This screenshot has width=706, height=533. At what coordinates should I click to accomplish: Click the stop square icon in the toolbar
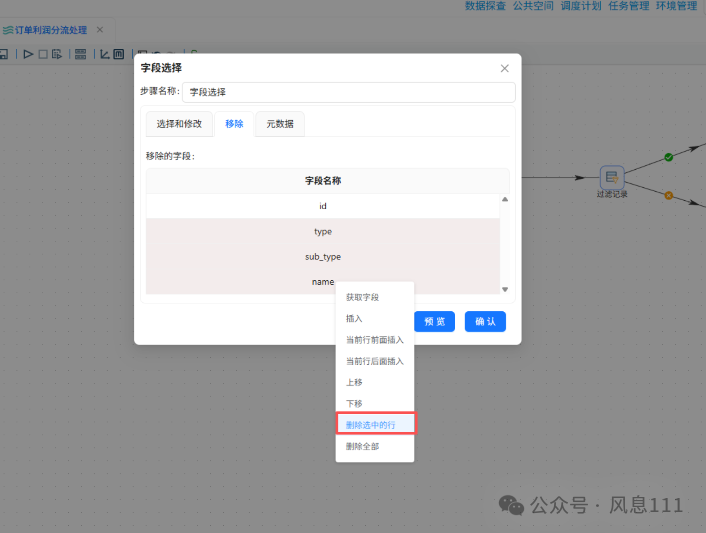point(43,54)
